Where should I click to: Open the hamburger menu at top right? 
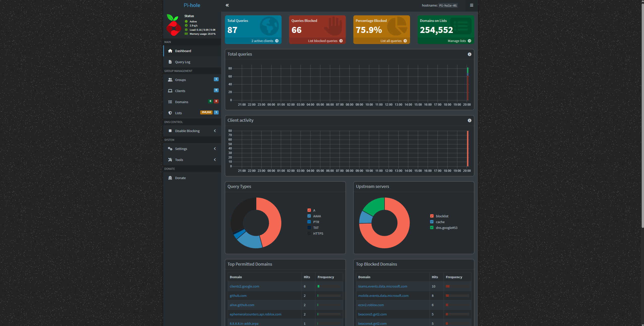point(471,5)
